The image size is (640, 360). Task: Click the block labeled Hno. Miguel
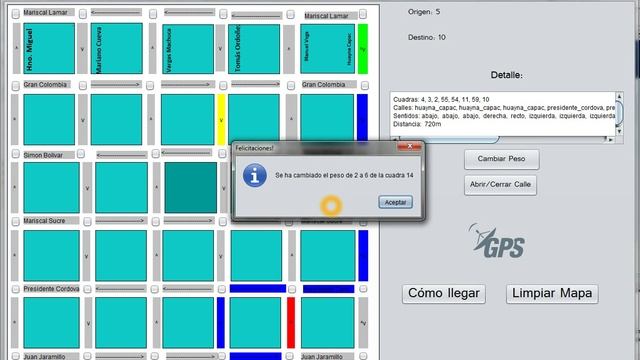[49, 48]
